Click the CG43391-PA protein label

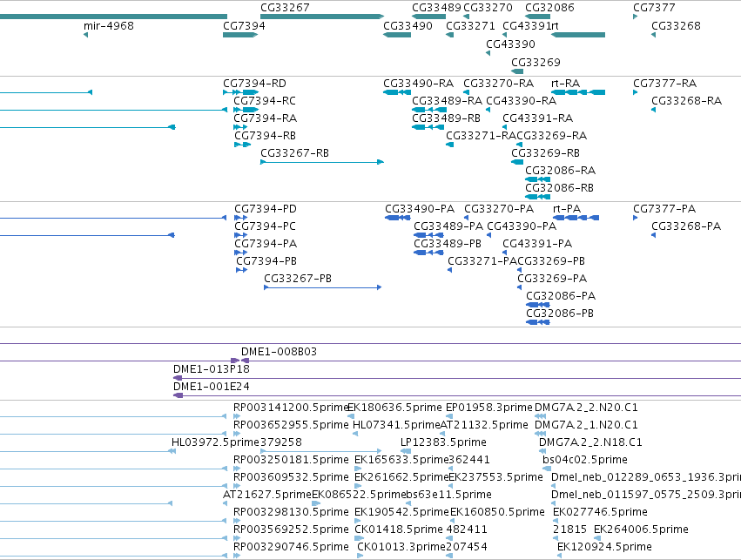(537, 244)
